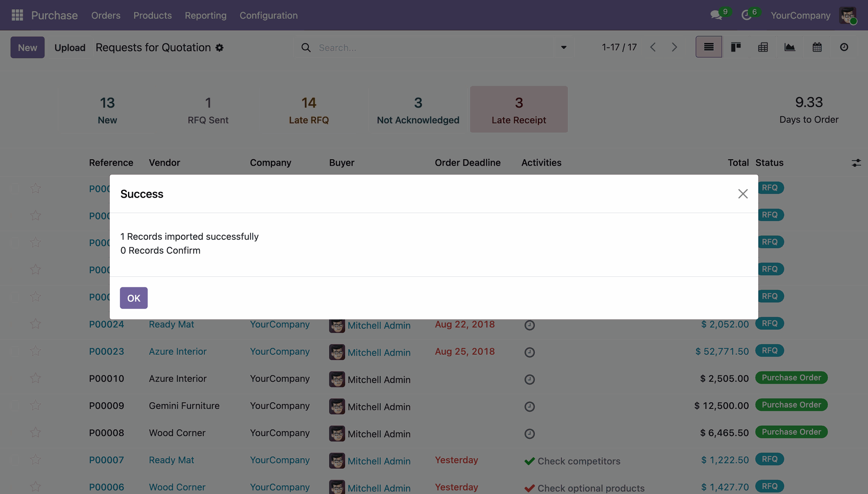Switch to Kanban view
868x494 pixels.
point(736,47)
